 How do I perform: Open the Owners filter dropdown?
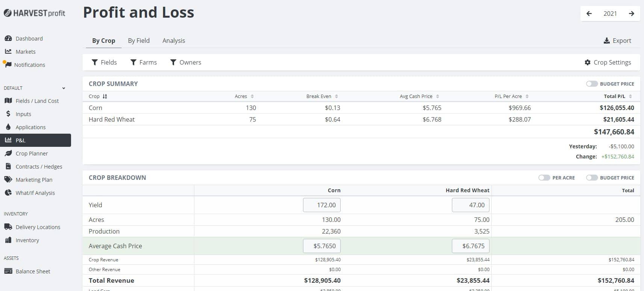click(x=186, y=62)
